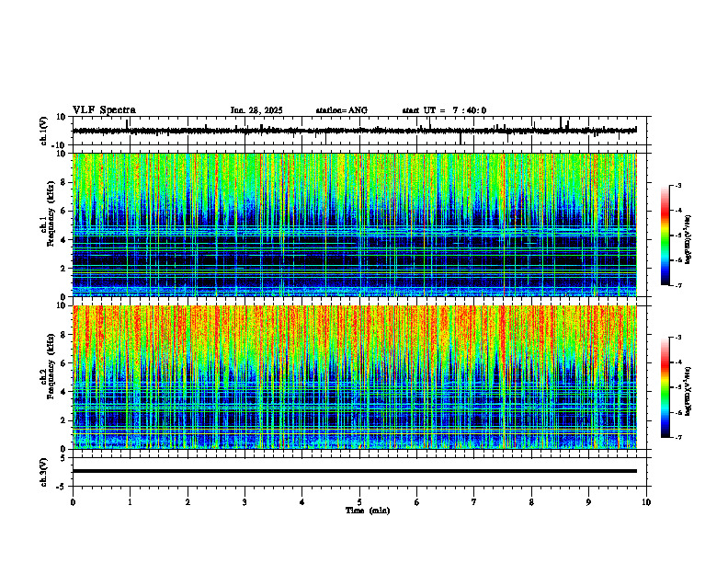Image resolution: width=728 pixels, height=563 pixels.
Task: Click the time axis tick label "8"
Action: (531, 502)
